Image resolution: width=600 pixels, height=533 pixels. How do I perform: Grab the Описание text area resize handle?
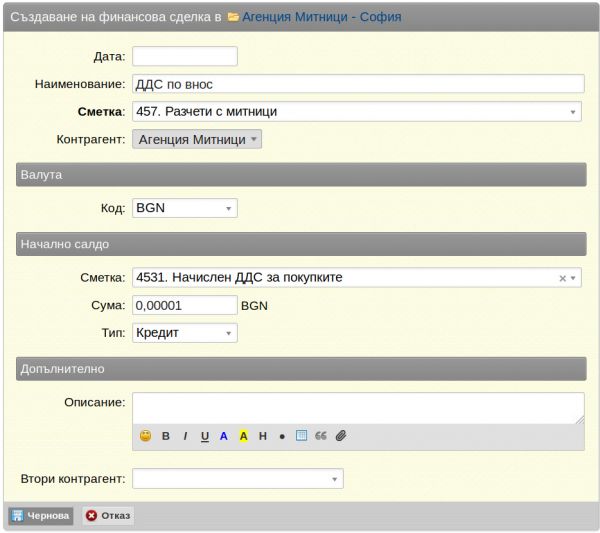580,420
